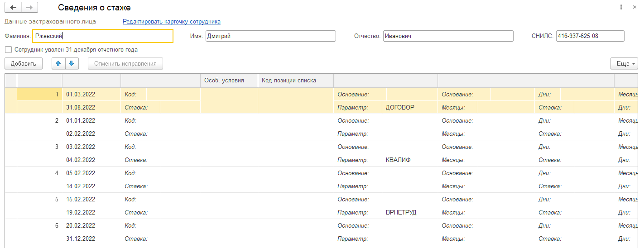Move row up with blue arrow
Image resolution: width=644 pixels, height=248 pixels.
[x=58, y=64]
